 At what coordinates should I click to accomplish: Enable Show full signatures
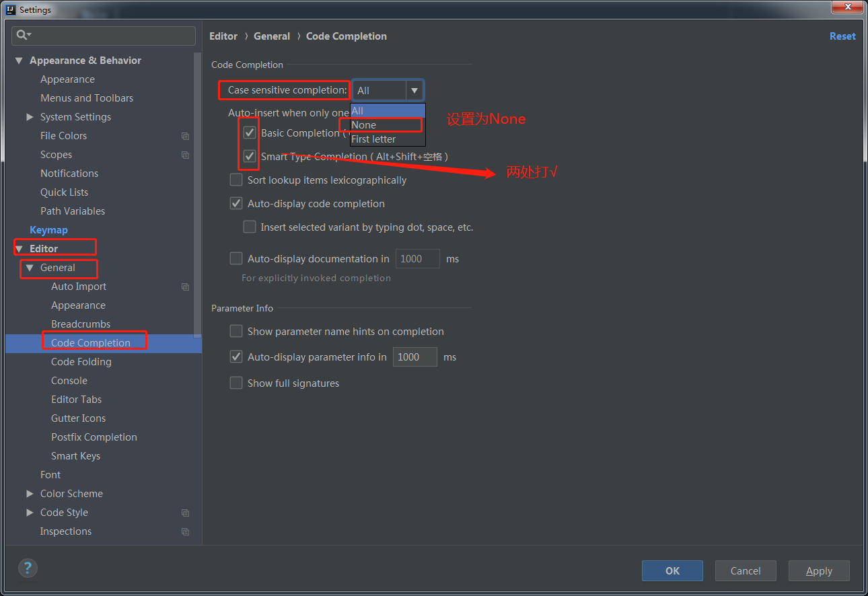click(x=236, y=383)
